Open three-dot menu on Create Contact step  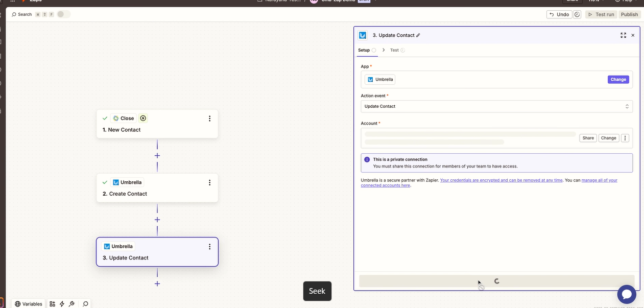[x=209, y=182]
